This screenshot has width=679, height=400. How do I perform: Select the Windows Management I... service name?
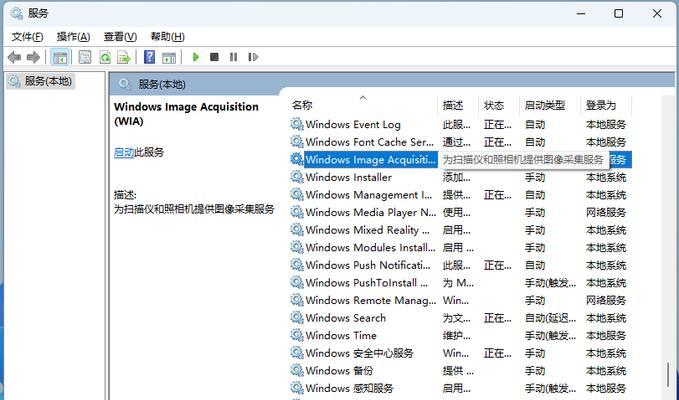(x=369, y=195)
